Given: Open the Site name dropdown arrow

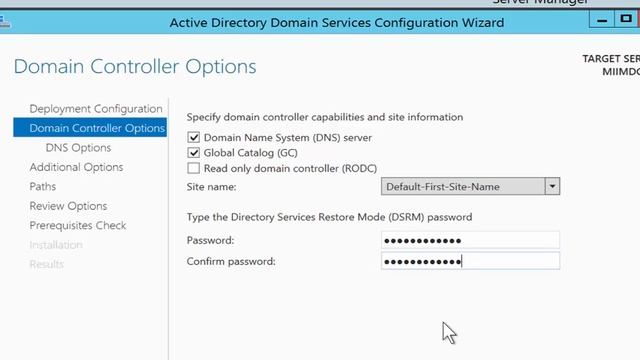Looking at the screenshot, I should coord(552,187).
